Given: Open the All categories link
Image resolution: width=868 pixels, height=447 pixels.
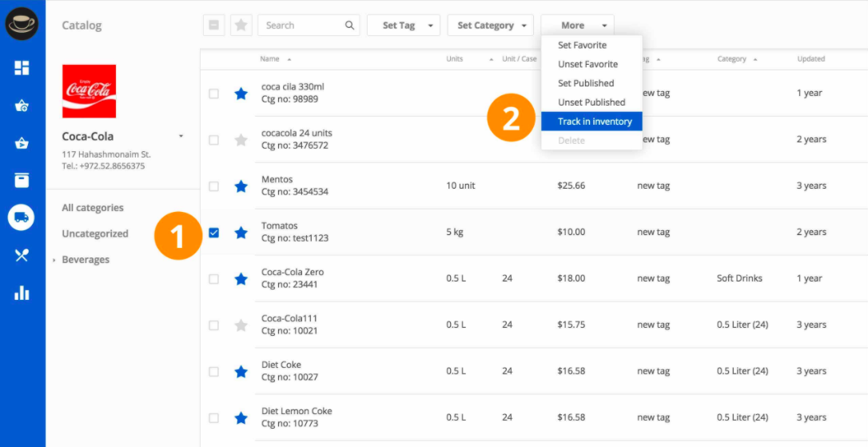Looking at the screenshot, I should [93, 208].
